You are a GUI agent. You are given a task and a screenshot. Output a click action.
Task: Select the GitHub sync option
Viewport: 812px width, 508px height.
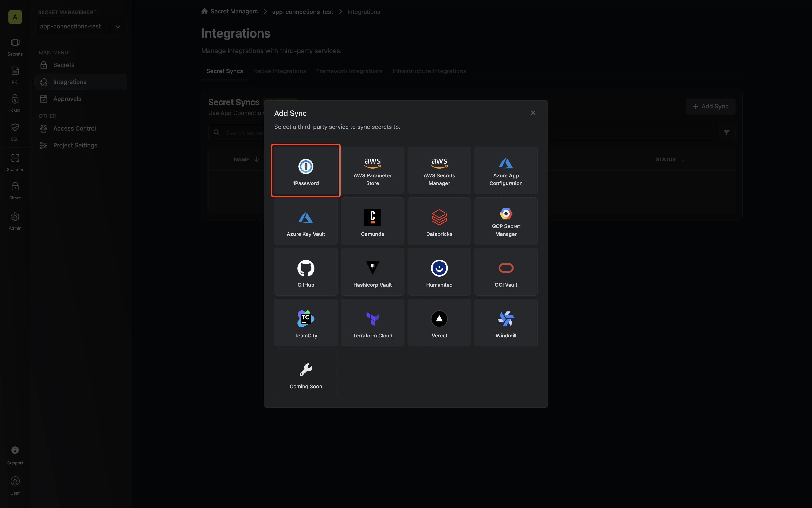pos(306,272)
